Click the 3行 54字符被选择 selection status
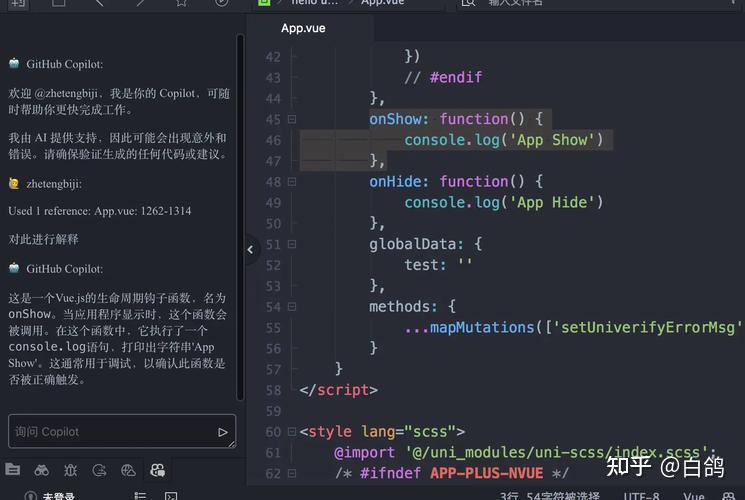This screenshot has height=500, width=745. click(550, 496)
